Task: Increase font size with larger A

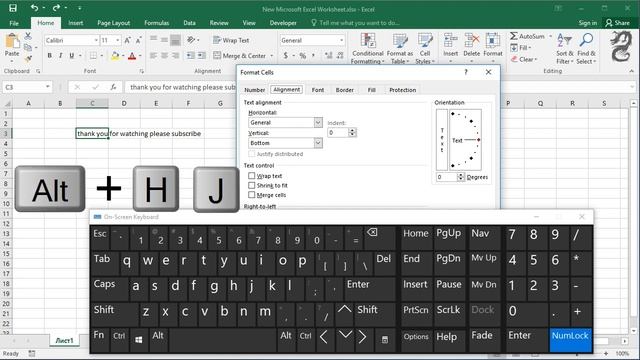Action: coord(127,40)
